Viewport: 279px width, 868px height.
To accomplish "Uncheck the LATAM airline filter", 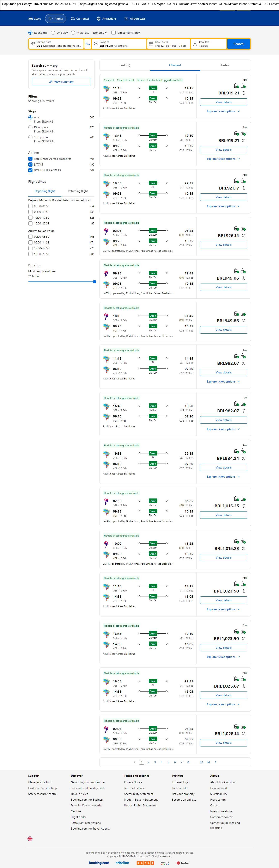I will click(30, 165).
